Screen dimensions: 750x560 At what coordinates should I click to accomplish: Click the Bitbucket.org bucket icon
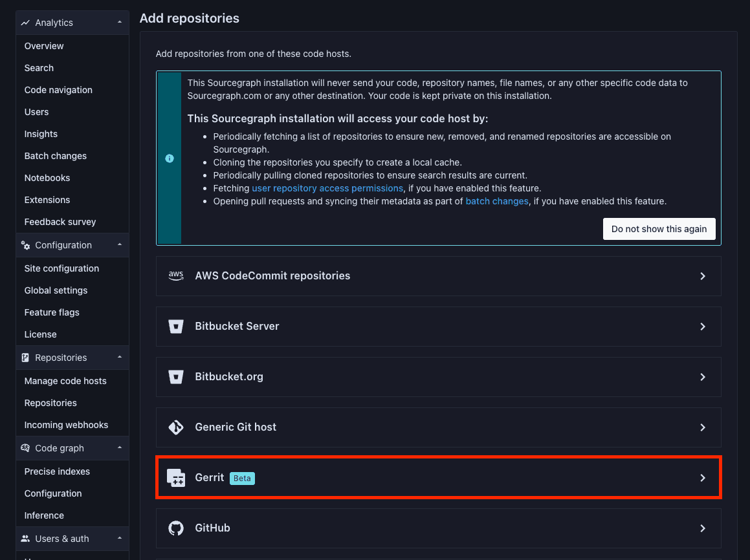pyautogui.click(x=176, y=376)
